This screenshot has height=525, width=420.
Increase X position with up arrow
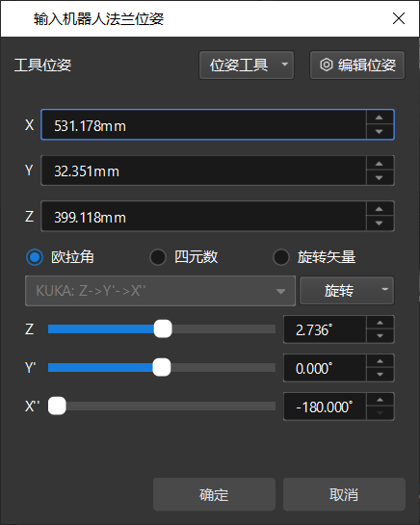coord(380,118)
